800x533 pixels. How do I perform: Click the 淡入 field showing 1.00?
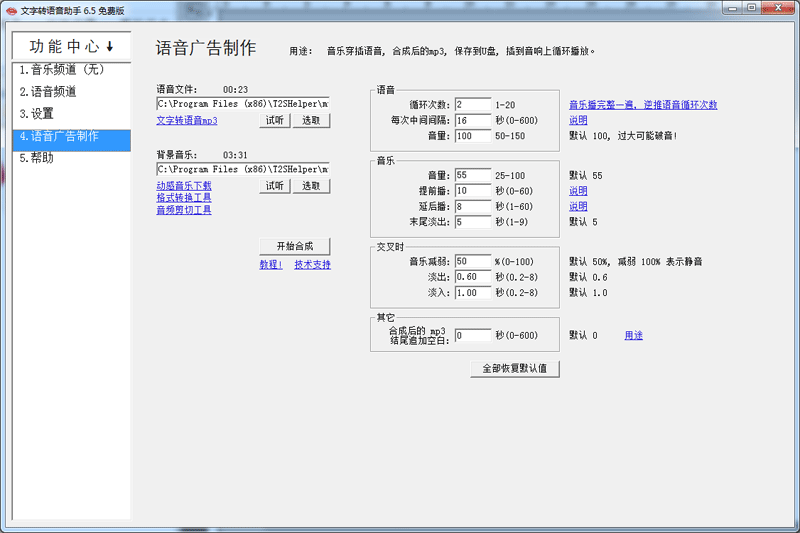pyautogui.click(x=473, y=293)
